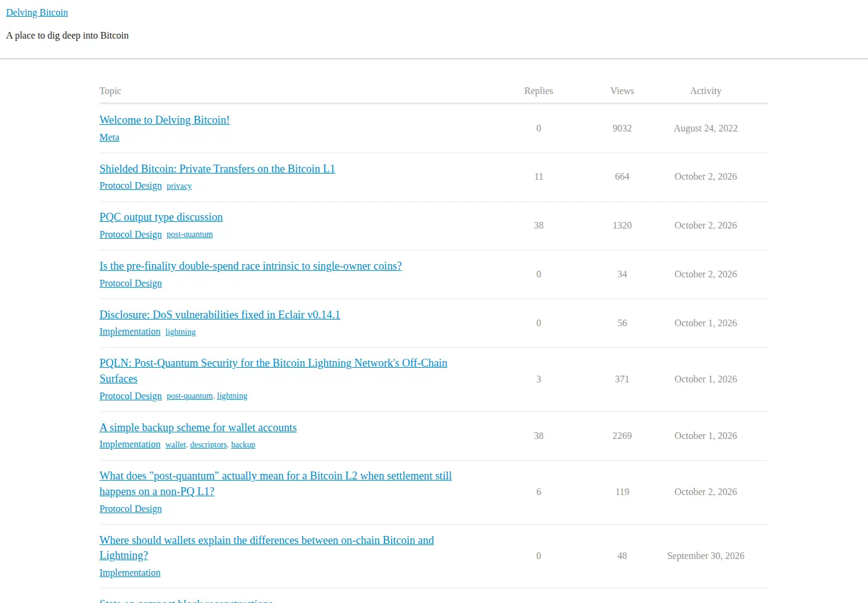Click the 'September 30, 2026' activity date
The height and width of the screenshot is (603, 868).
pyautogui.click(x=706, y=556)
